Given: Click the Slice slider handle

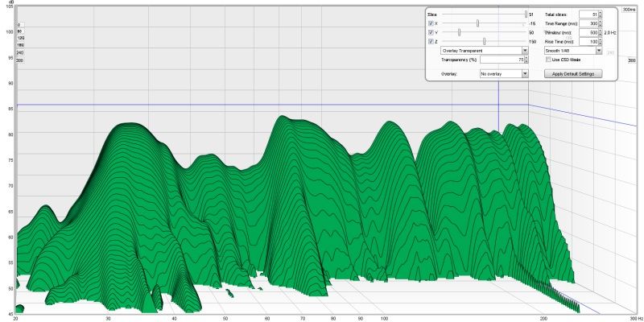Looking at the screenshot, I should 525,14.
